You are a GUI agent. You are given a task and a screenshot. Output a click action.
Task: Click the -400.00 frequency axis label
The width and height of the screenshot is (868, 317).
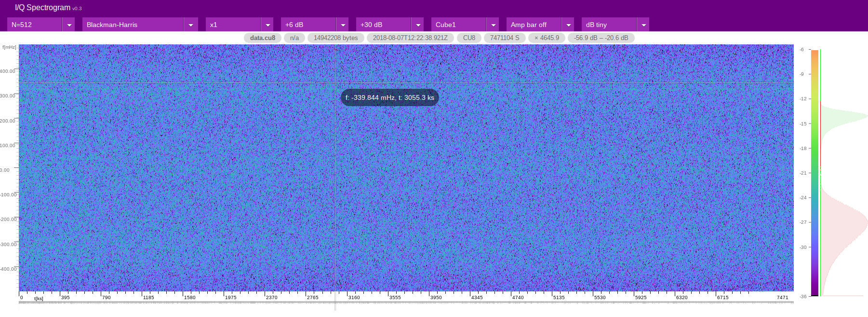(8, 269)
